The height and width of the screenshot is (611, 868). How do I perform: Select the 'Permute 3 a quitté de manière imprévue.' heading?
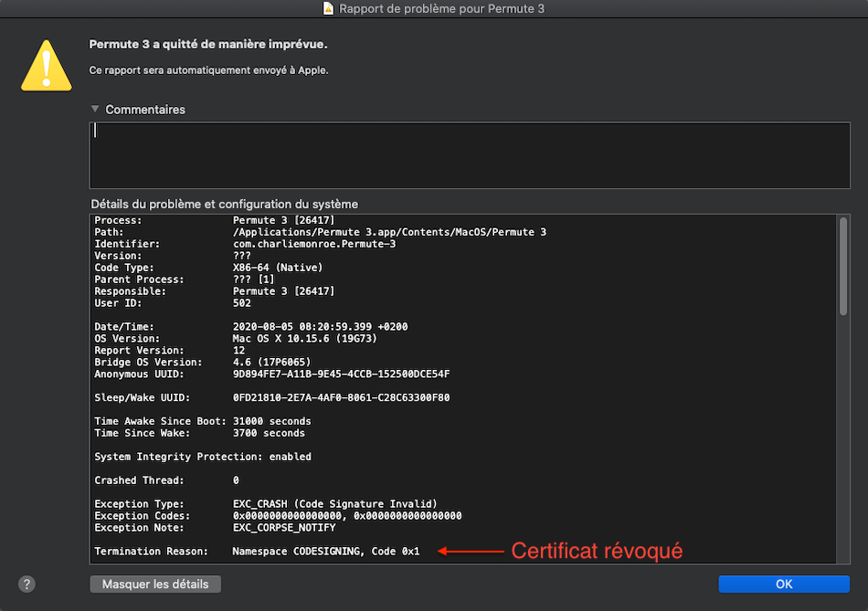[208, 44]
